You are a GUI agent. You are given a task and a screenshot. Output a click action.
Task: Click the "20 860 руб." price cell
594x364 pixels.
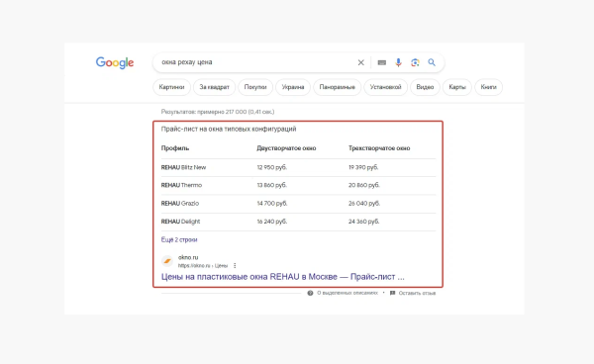click(364, 185)
